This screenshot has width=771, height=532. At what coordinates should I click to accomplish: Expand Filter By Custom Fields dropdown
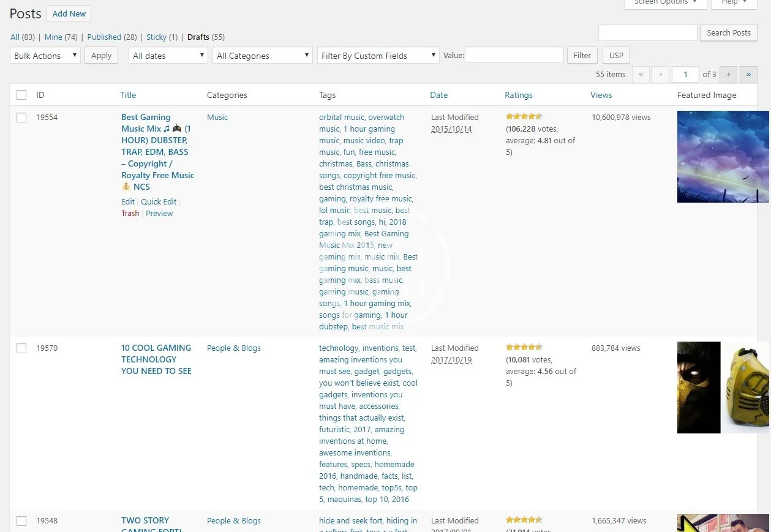click(x=378, y=56)
